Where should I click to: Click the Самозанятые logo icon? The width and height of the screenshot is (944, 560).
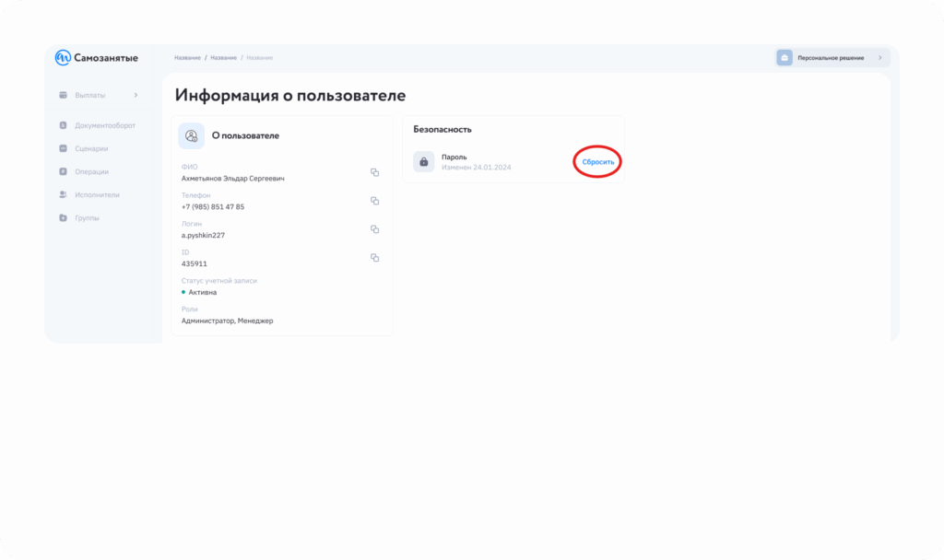(x=63, y=58)
